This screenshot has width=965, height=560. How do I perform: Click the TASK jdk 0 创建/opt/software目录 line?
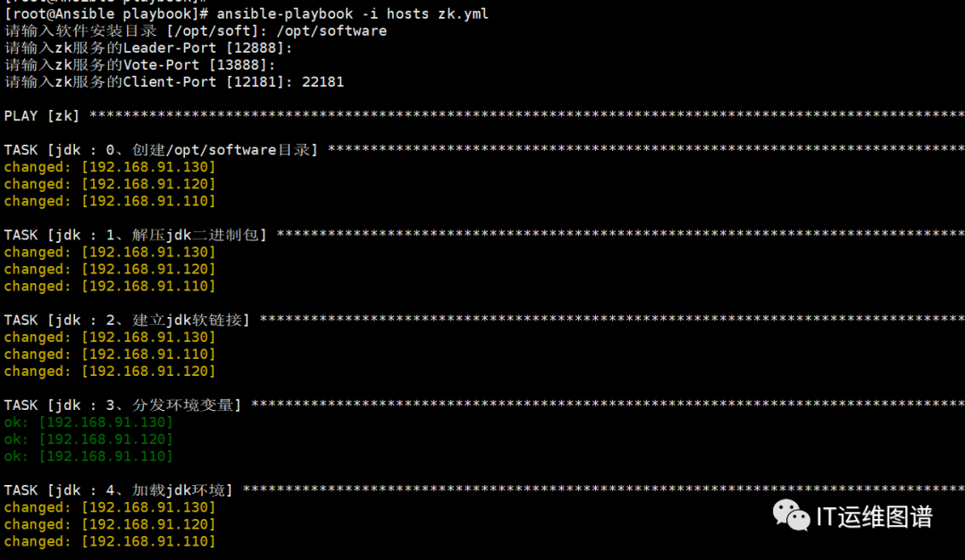484,150
